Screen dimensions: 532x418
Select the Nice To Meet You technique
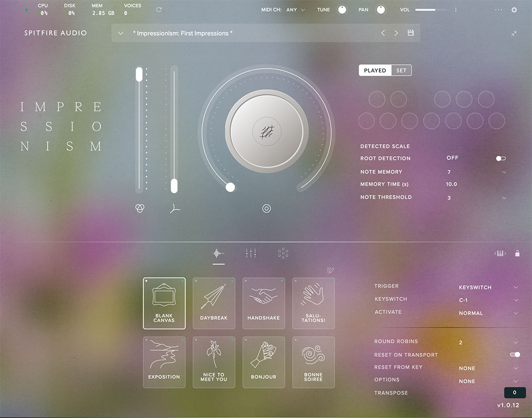(x=214, y=362)
